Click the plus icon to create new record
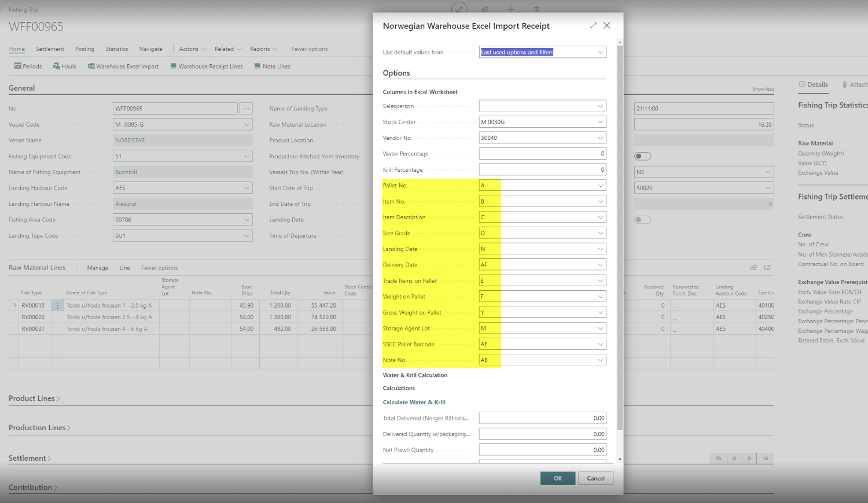This screenshot has width=868, height=503. (511, 9)
